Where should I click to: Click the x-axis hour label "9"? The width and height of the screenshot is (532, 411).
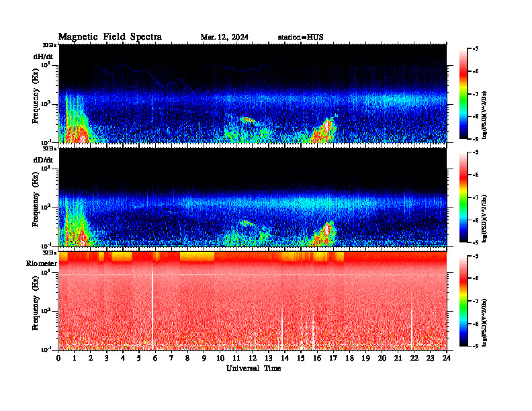tap(204, 359)
